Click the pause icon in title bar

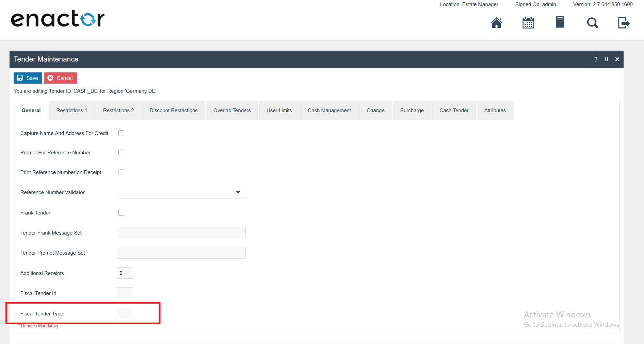click(x=607, y=59)
